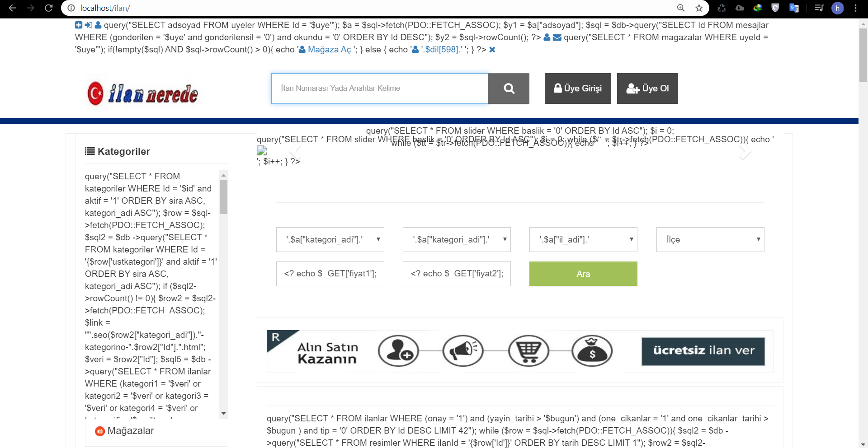
Task: Open Chrome's three-dot menu
Action: [855, 8]
